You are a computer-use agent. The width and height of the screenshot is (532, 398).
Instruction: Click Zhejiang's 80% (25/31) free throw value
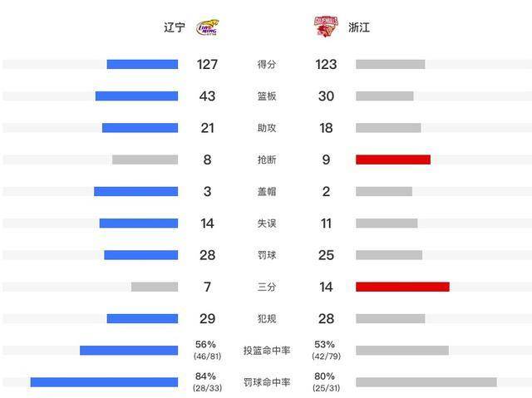[326, 382]
